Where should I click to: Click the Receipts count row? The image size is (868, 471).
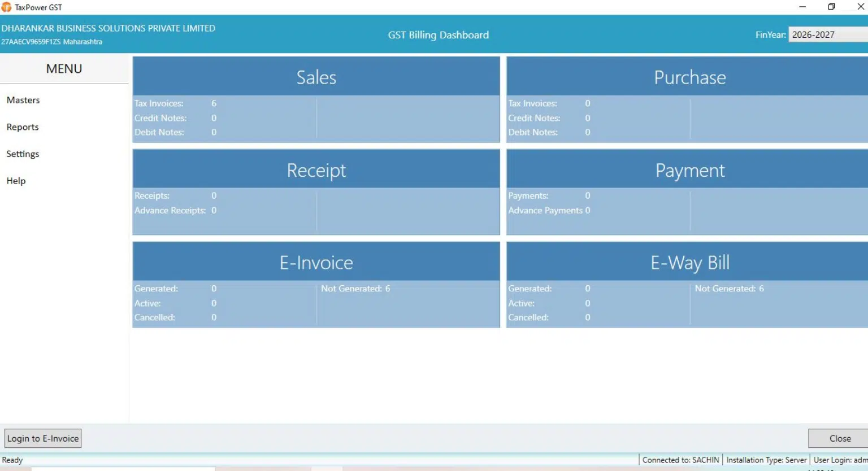(175, 195)
